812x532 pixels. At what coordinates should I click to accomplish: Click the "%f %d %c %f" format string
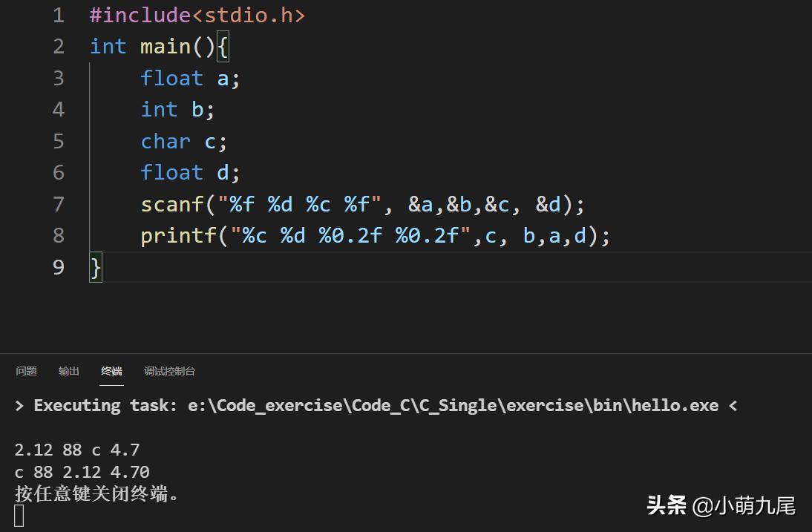click(299, 204)
